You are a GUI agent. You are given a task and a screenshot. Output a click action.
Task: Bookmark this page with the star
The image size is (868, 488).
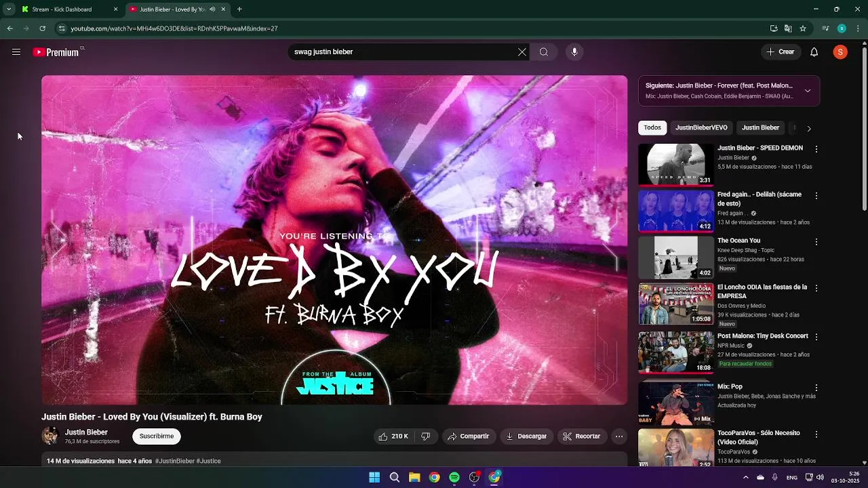pos(803,28)
